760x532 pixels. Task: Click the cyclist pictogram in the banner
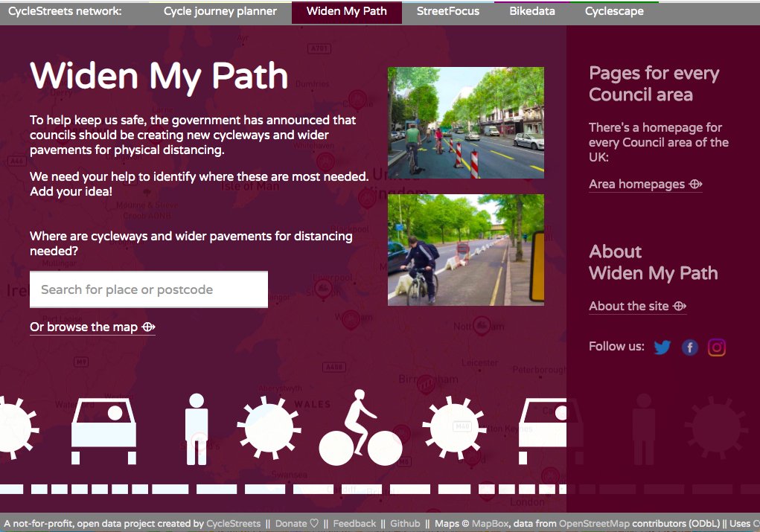pos(360,427)
